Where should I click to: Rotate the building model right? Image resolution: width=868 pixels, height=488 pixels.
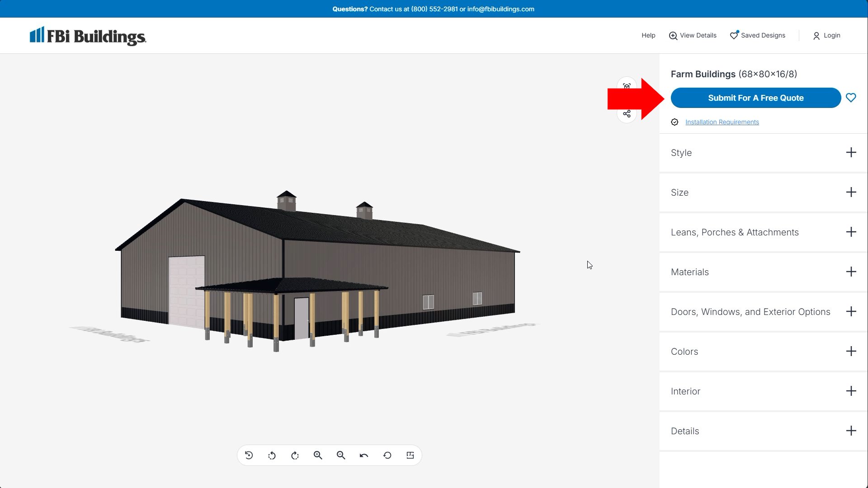pyautogui.click(x=295, y=455)
